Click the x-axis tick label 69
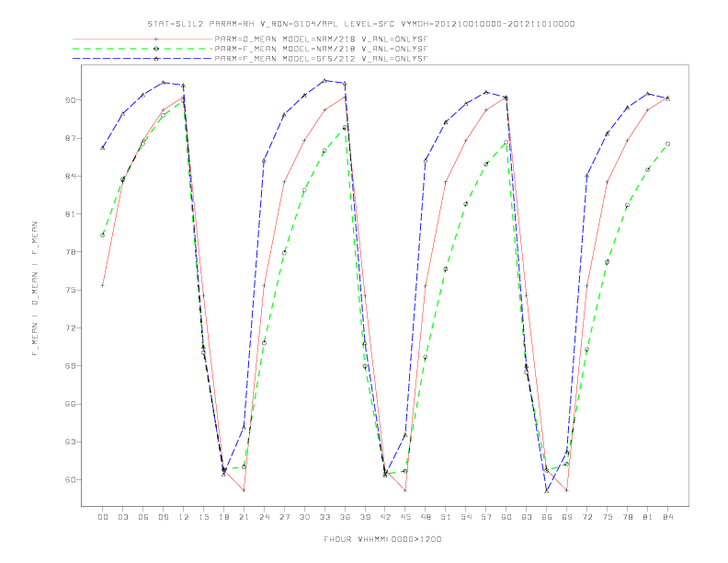The height and width of the screenshot is (563, 728). click(567, 517)
